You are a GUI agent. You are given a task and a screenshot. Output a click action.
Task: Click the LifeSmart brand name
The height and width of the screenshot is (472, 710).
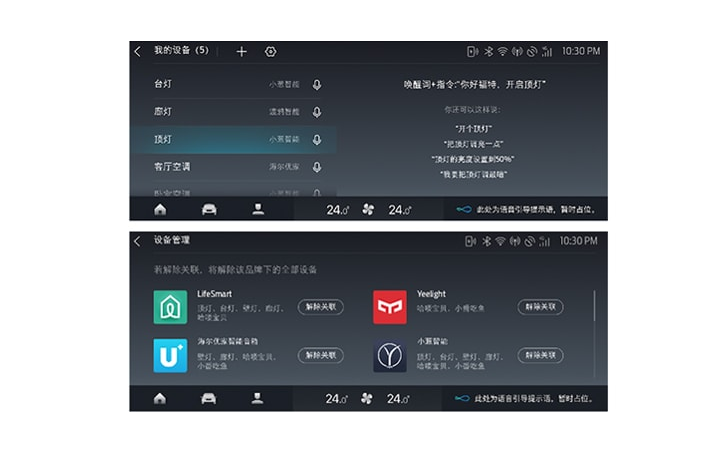point(214,294)
